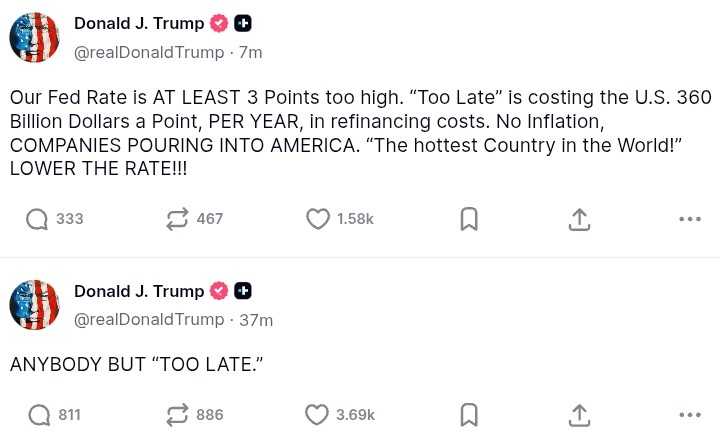
Task: Open profile avatar on the 37m post
Action: pos(34,305)
